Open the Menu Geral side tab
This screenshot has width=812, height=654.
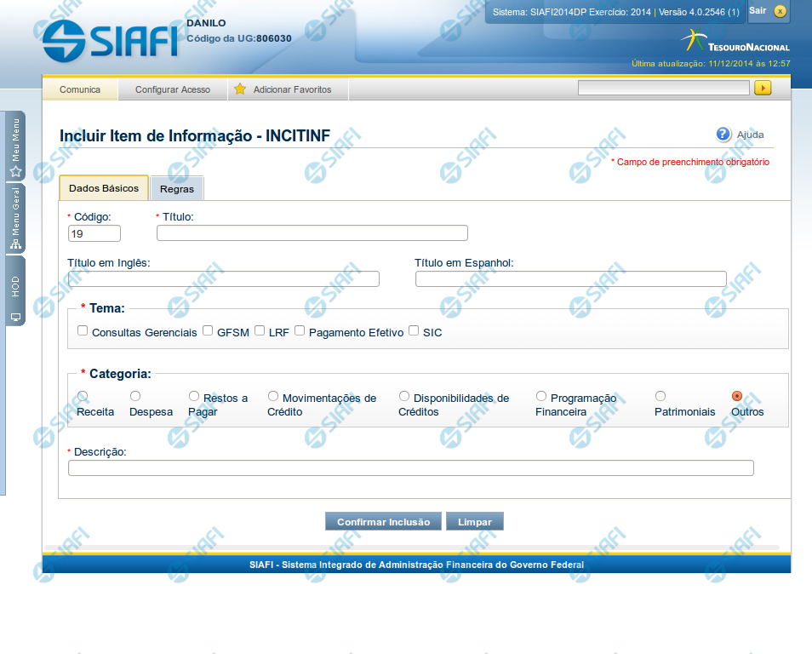15,219
